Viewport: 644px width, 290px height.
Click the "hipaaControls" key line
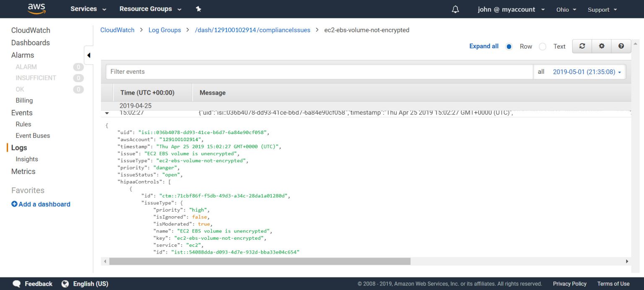click(x=144, y=182)
